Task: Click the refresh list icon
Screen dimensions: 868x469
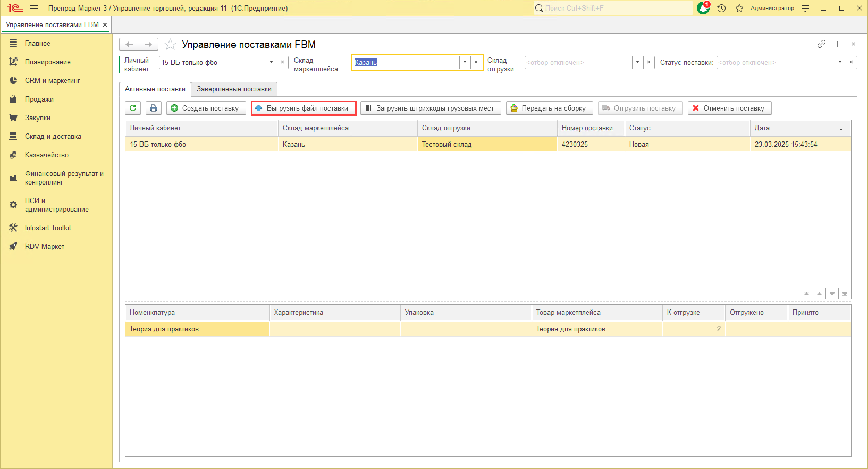Action: pyautogui.click(x=133, y=108)
